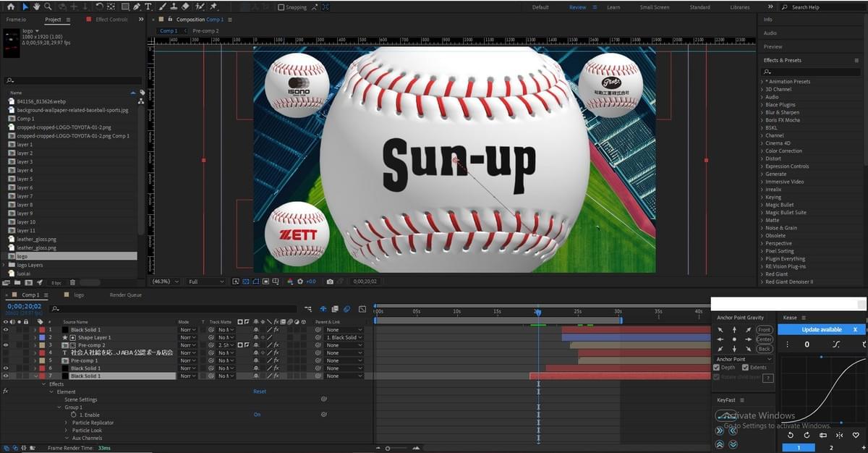The image size is (868, 453).
Task: Expand Particle Replicator properties
Action: [67, 423]
